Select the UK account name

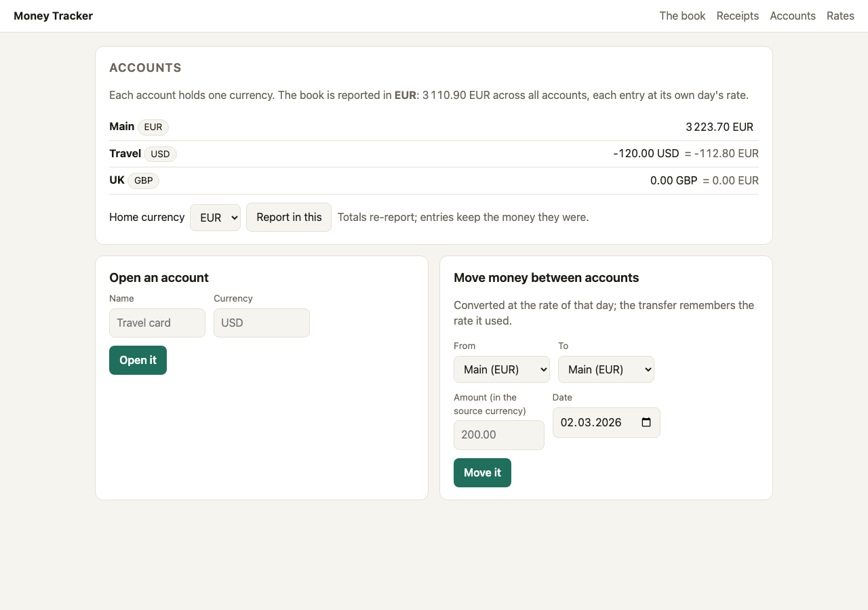click(117, 180)
